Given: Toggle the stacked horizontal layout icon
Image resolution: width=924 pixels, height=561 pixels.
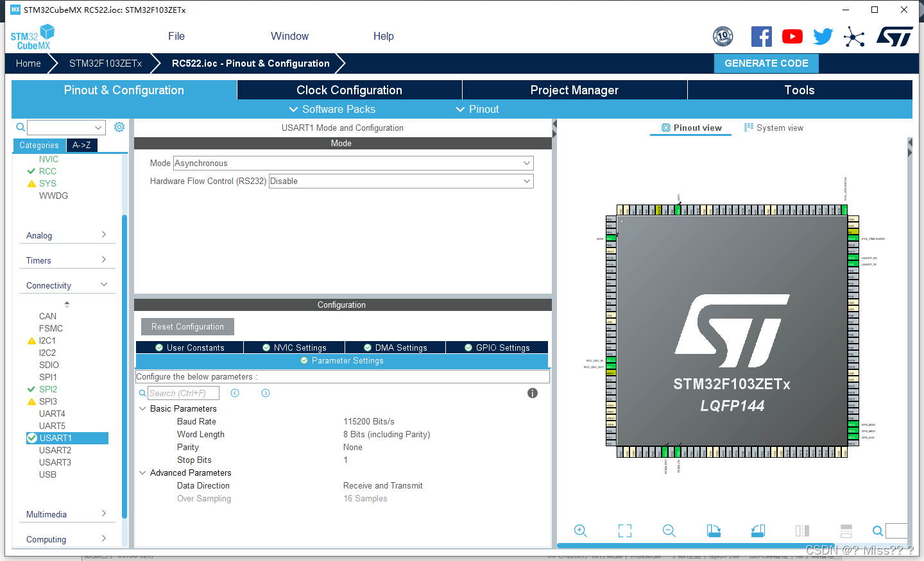Looking at the screenshot, I should 846,531.
